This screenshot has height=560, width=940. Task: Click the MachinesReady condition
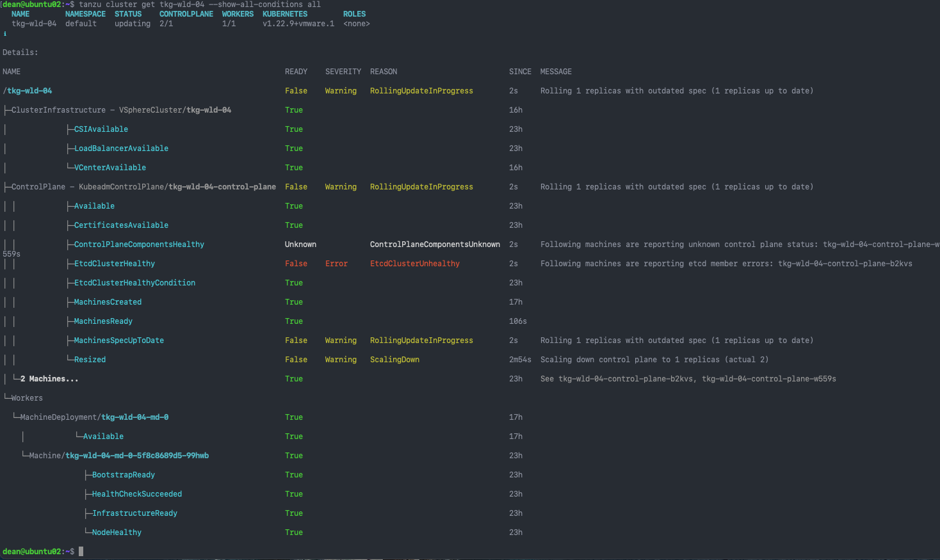click(103, 321)
